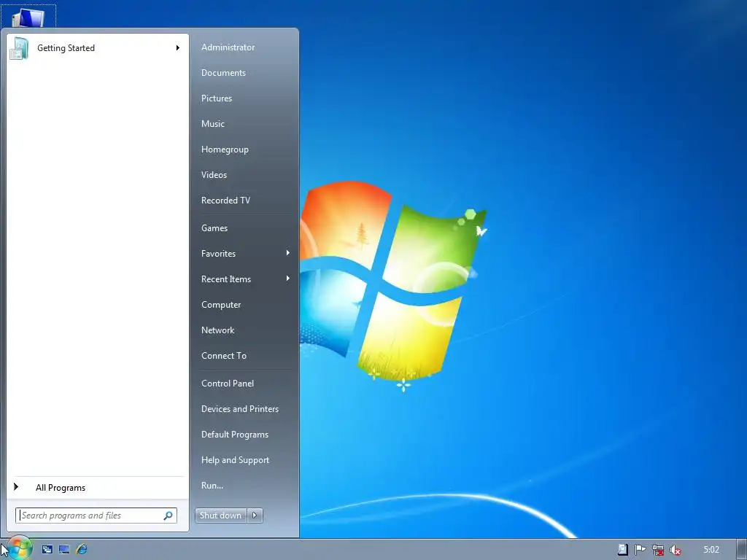
Task: Click the Shut down button
Action: 221,516
